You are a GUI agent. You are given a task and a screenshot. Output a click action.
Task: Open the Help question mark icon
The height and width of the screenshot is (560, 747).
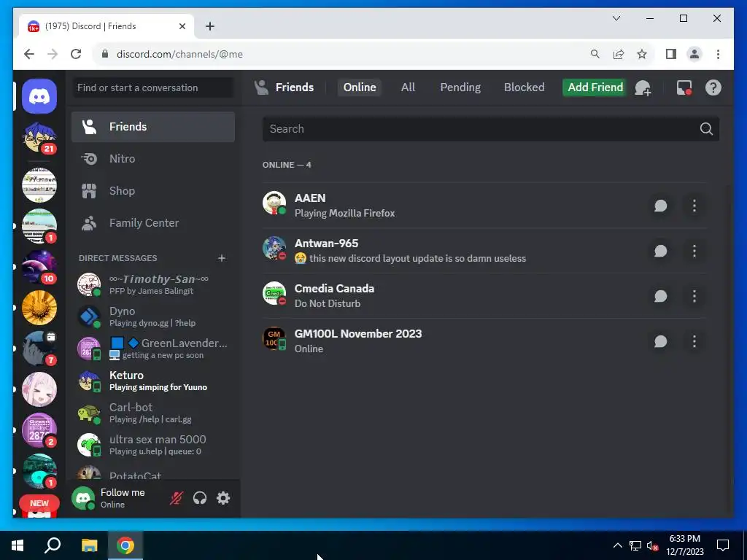point(713,87)
